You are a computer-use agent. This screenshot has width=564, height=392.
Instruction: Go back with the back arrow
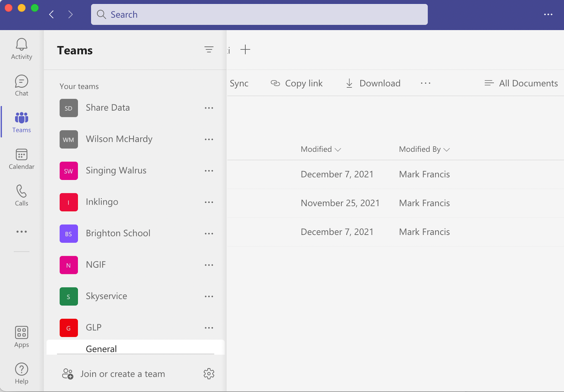click(51, 14)
